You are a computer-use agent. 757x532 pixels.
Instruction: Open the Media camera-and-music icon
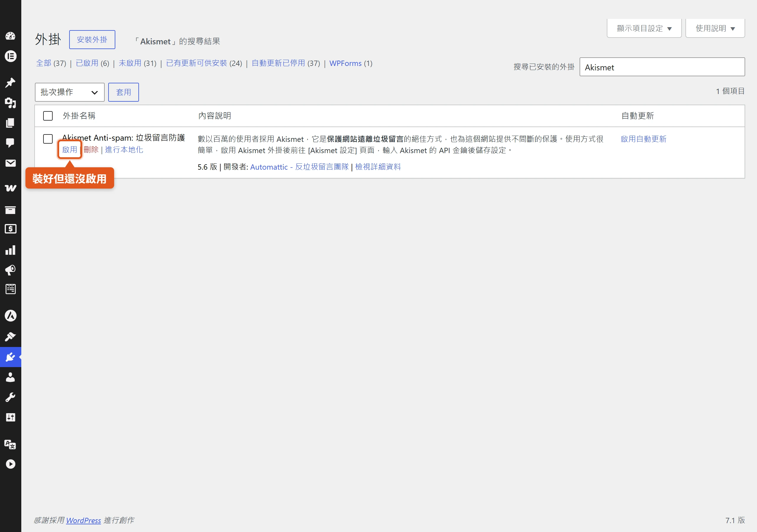tap(11, 103)
